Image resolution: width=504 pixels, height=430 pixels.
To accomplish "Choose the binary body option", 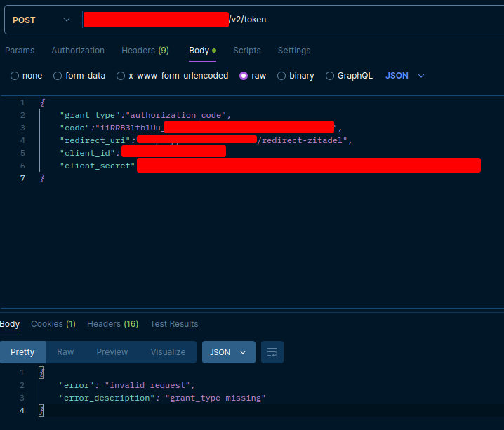I will tap(296, 76).
